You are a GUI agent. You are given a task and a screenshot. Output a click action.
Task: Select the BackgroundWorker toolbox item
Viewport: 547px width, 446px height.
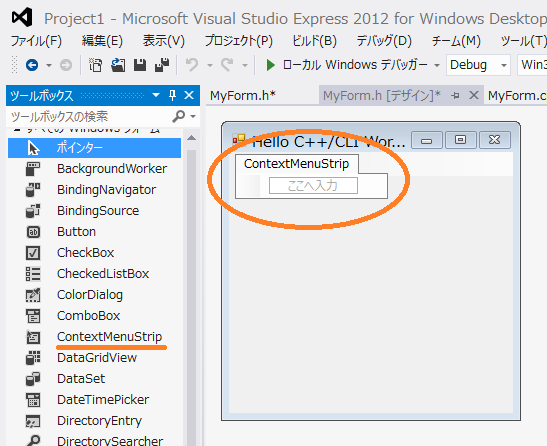coord(95,169)
